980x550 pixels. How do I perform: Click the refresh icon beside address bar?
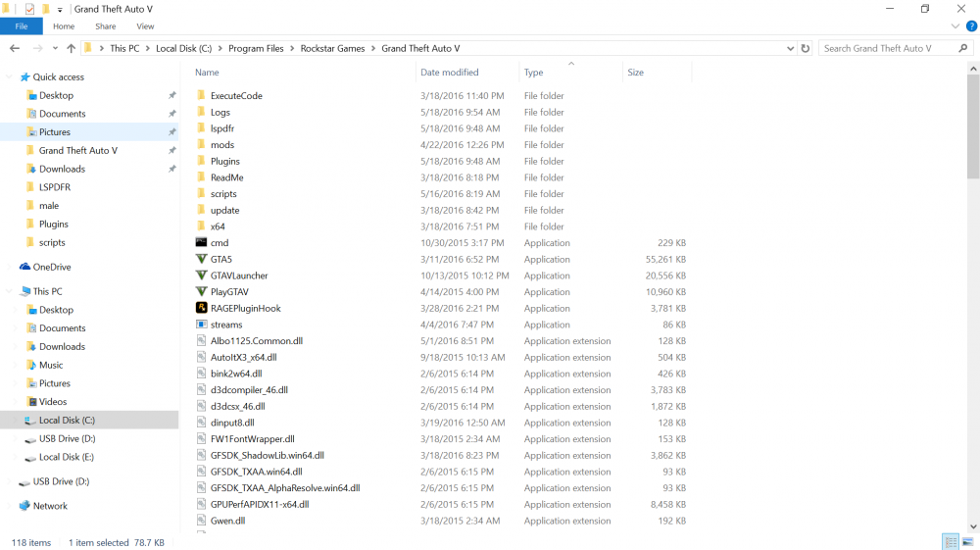[x=806, y=48]
